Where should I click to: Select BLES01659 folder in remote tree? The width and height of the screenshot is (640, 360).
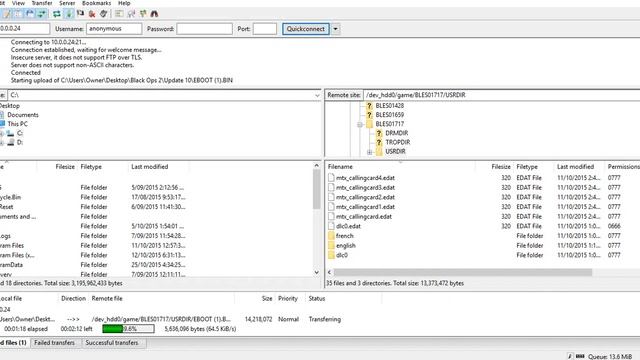tap(389, 115)
